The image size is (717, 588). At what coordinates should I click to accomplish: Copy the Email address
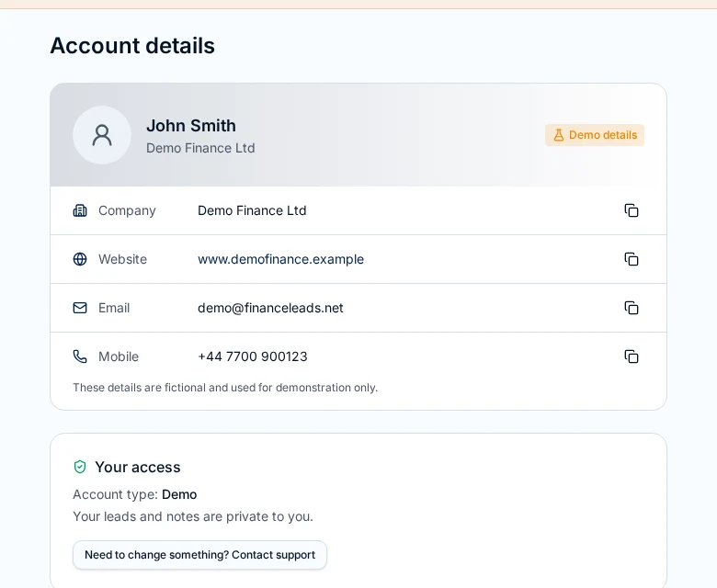tap(631, 308)
